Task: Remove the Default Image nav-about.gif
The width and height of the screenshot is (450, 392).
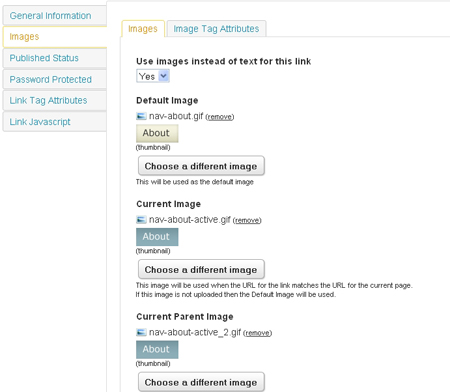Action: click(x=220, y=117)
